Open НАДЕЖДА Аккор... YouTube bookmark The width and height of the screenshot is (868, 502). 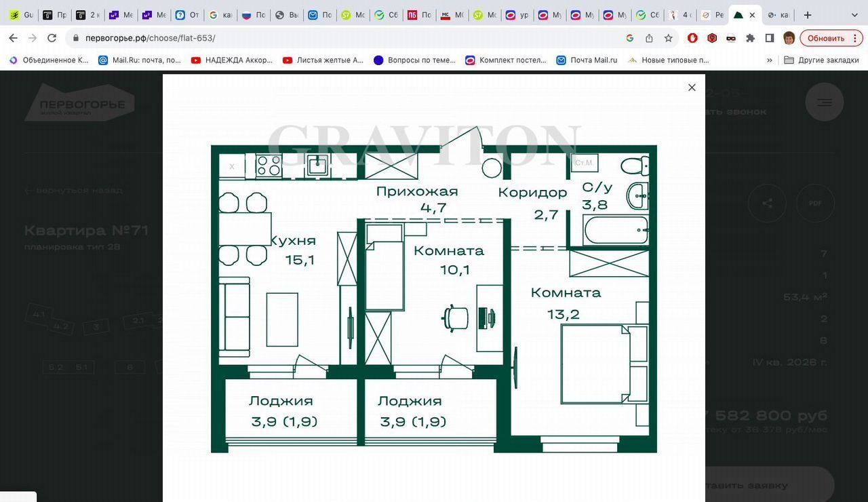coord(231,60)
